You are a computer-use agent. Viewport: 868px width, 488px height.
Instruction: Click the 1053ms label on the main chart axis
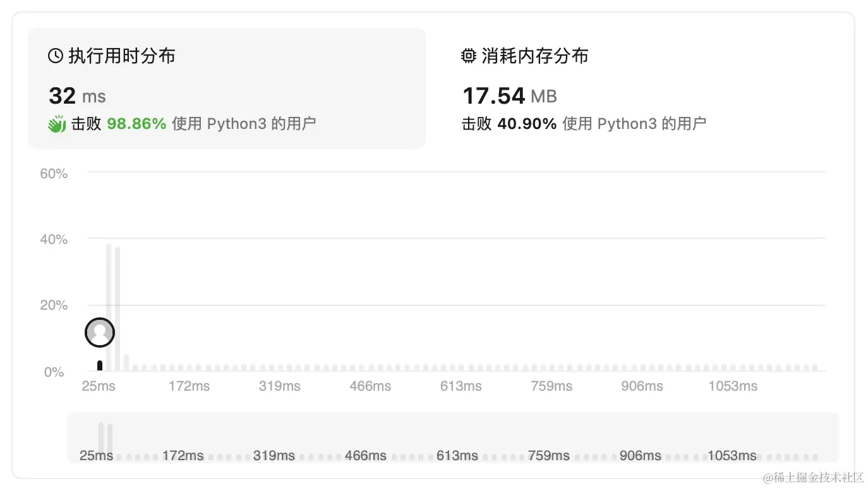tap(732, 386)
